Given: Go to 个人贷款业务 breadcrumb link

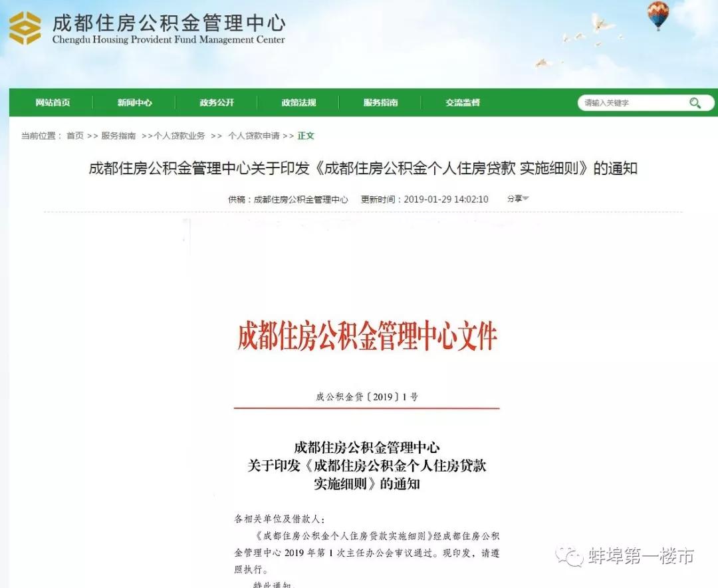Looking at the screenshot, I should point(179,136).
